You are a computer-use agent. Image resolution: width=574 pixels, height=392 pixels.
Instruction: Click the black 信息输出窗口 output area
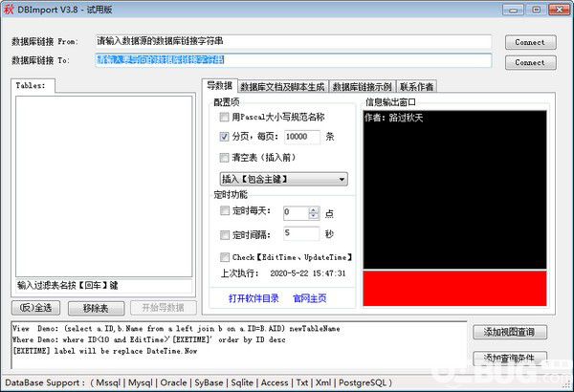click(454, 189)
